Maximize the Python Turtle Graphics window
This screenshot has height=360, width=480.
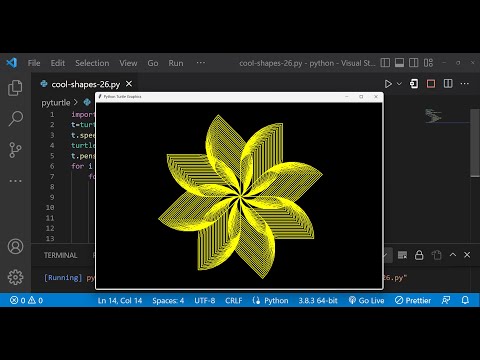[361, 97]
